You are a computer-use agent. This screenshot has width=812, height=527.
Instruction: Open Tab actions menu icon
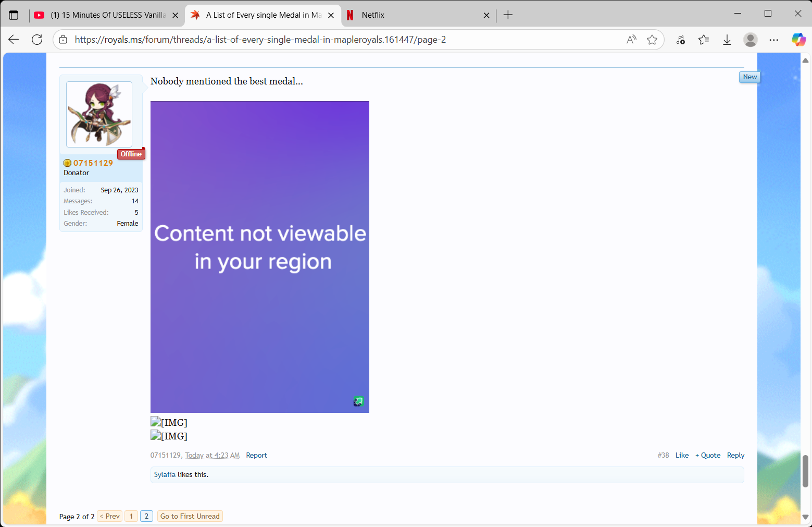pos(14,15)
